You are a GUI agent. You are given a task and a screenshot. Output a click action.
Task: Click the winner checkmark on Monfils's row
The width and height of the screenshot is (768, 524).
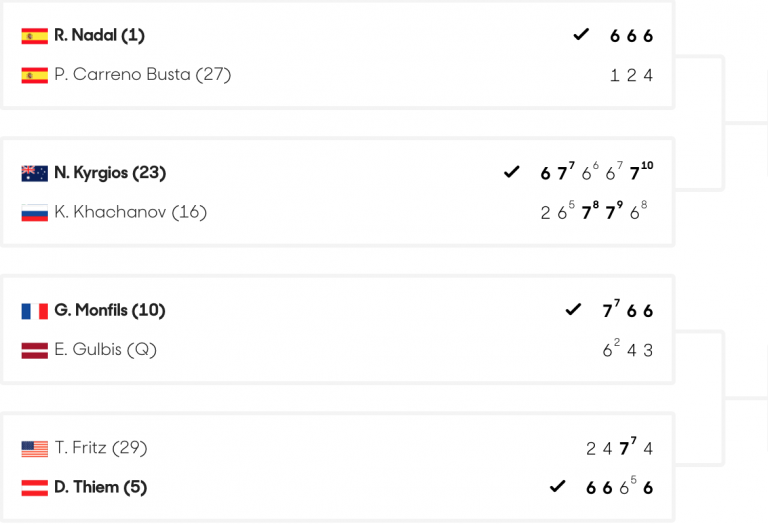[x=573, y=310]
